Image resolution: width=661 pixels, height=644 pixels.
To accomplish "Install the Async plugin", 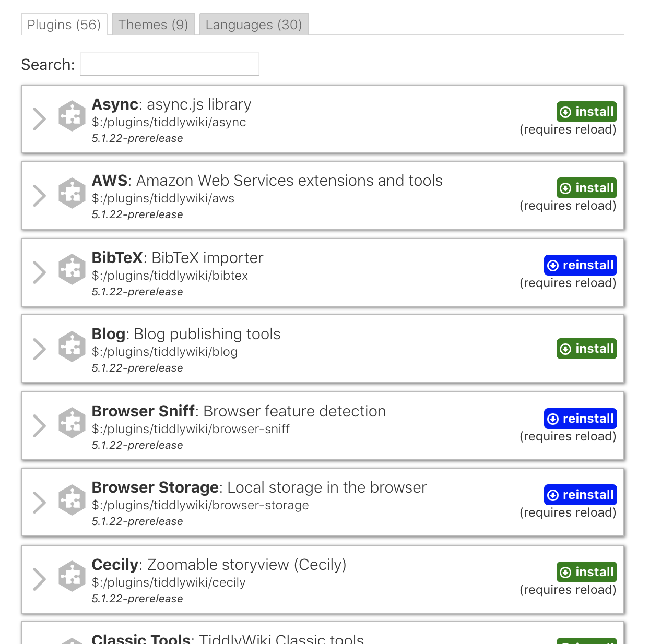I will [x=587, y=112].
